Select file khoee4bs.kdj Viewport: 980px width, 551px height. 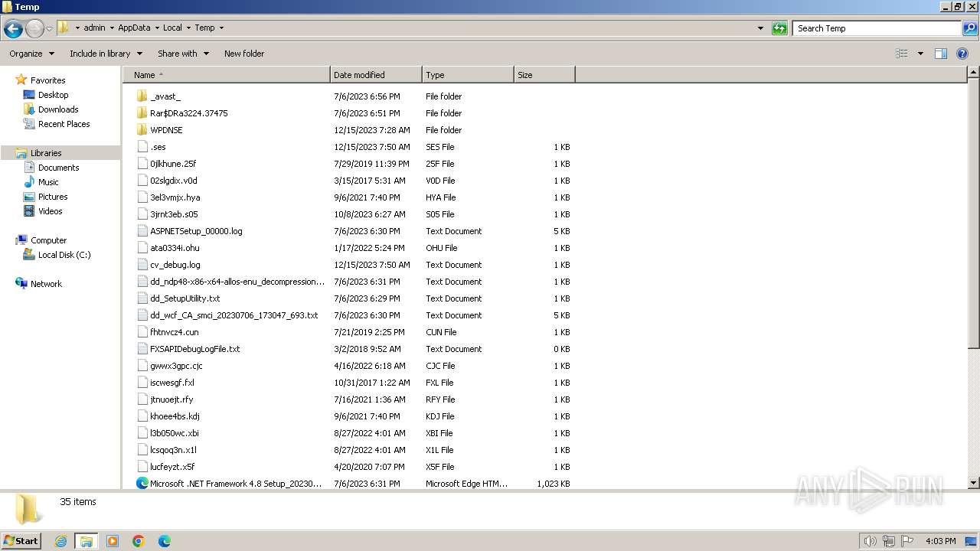175,416
